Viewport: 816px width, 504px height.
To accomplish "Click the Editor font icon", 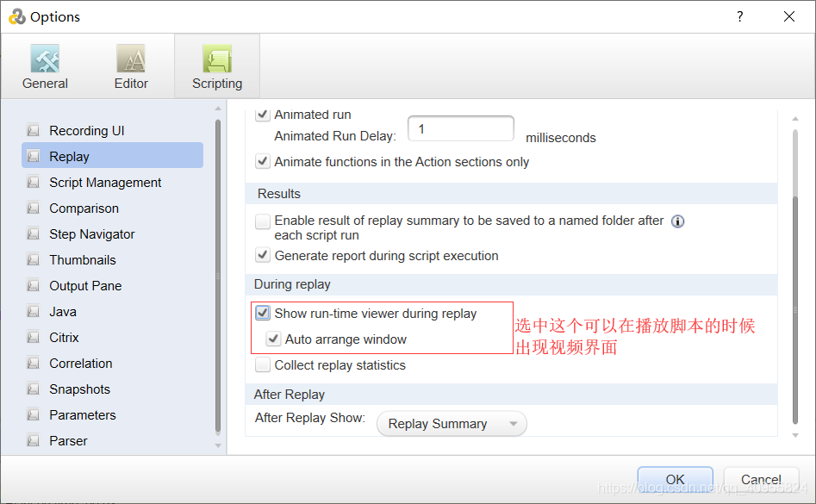I will [x=131, y=59].
